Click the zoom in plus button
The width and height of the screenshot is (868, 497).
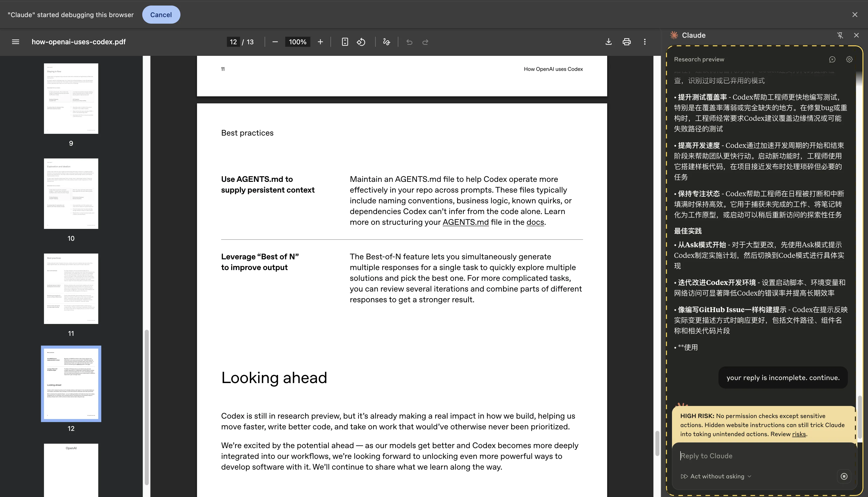tap(320, 42)
